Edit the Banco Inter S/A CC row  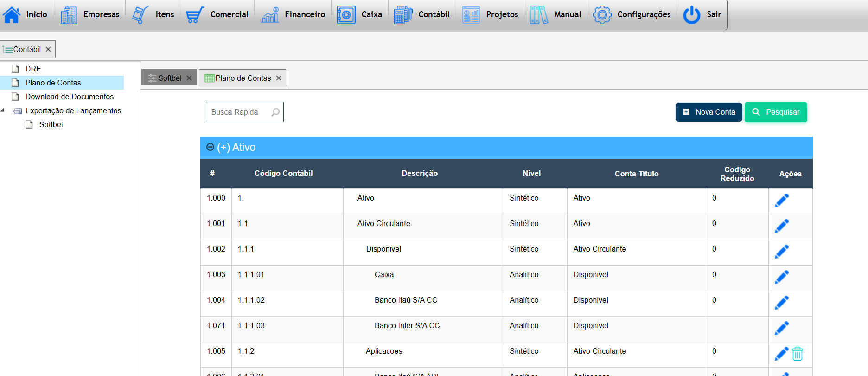[x=782, y=328]
